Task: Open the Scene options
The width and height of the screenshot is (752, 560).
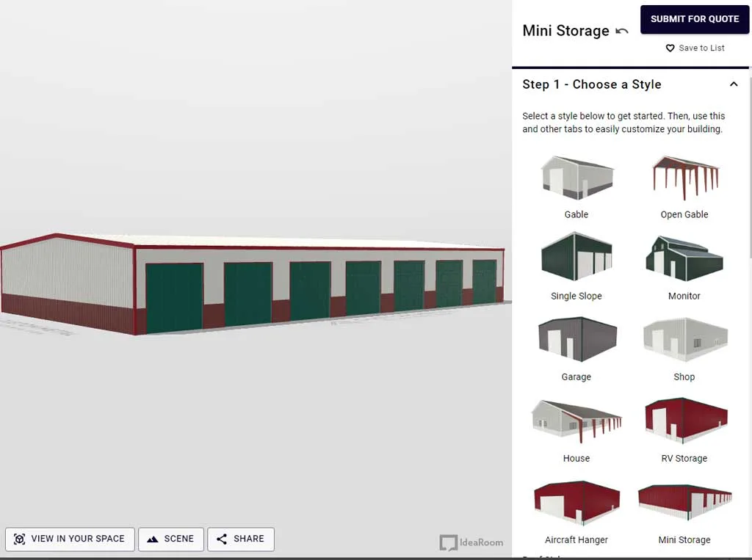Action: click(171, 539)
